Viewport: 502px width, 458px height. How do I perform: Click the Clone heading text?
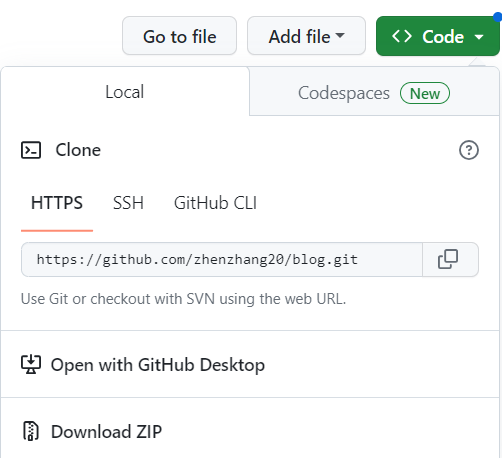click(78, 150)
